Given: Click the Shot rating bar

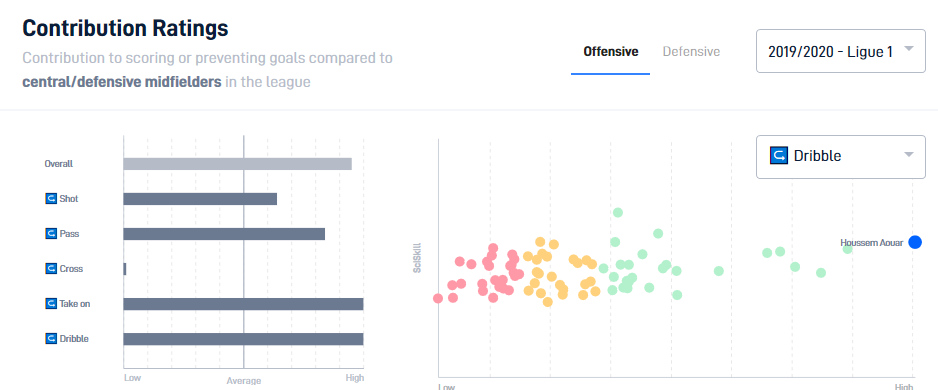Looking at the screenshot, I should (200, 199).
